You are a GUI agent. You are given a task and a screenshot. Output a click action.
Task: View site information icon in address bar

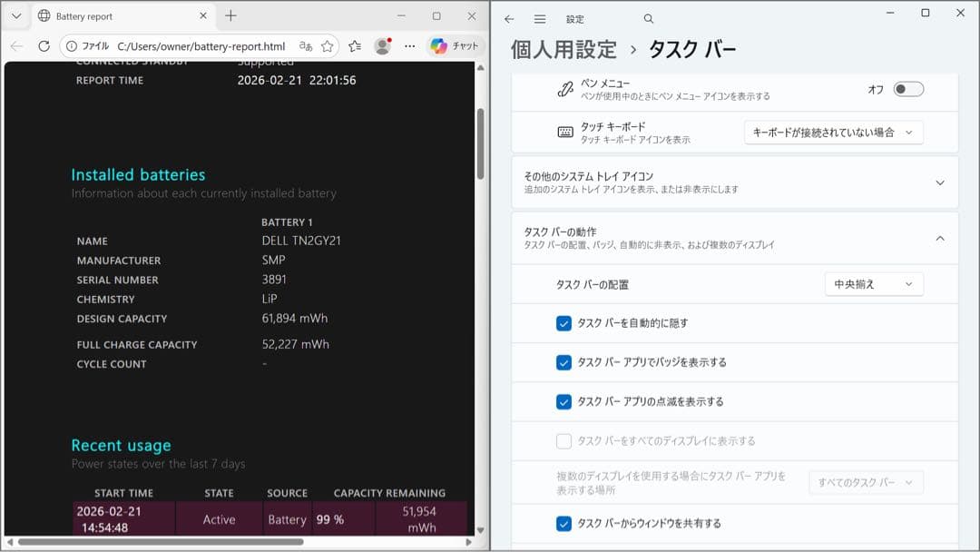tap(71, 44)
